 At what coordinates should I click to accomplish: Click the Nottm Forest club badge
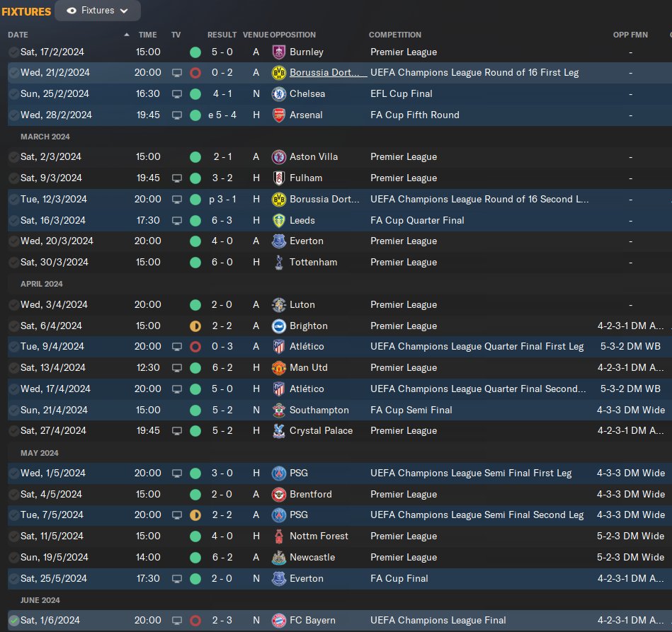click(x=279, y=536)
